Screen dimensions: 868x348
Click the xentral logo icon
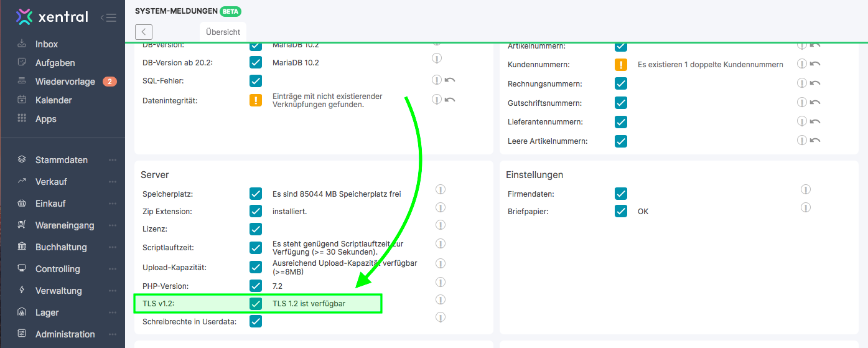tap(24, 17)
